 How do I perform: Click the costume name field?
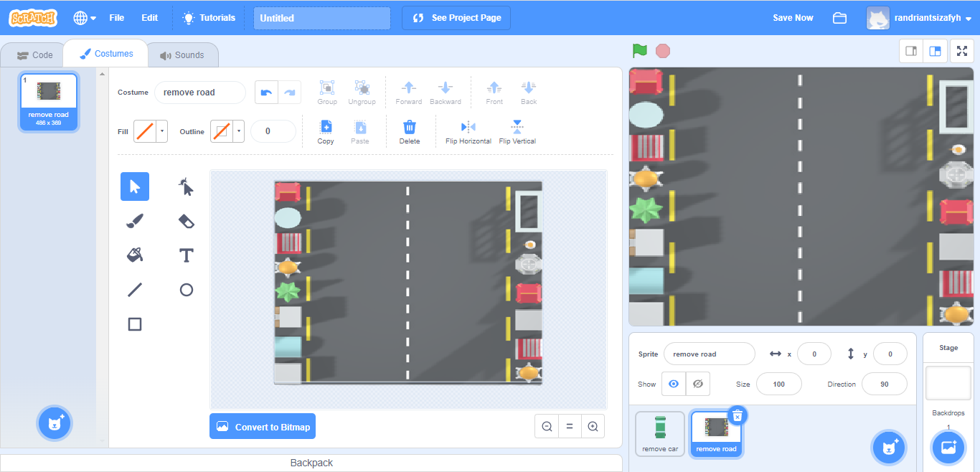pos(200,92)
